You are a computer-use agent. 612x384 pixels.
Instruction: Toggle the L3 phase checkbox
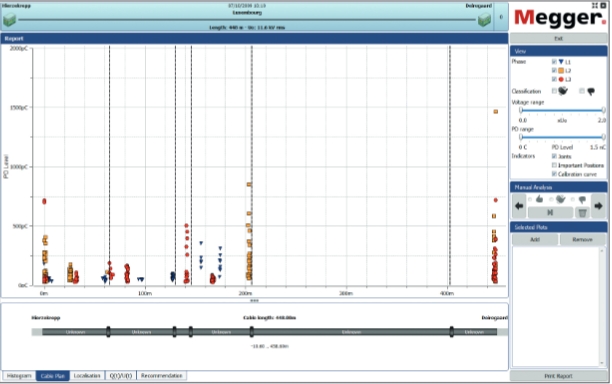(x=554, y=79)
